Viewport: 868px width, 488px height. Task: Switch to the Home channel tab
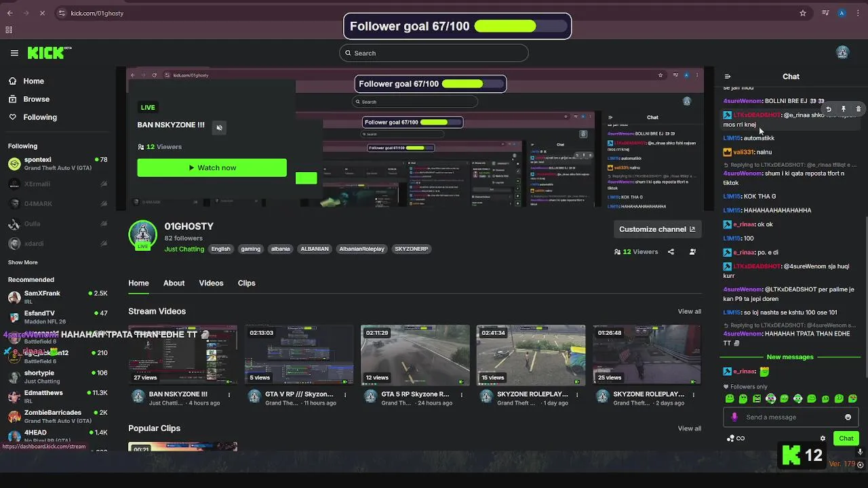(x=138, y=283)
